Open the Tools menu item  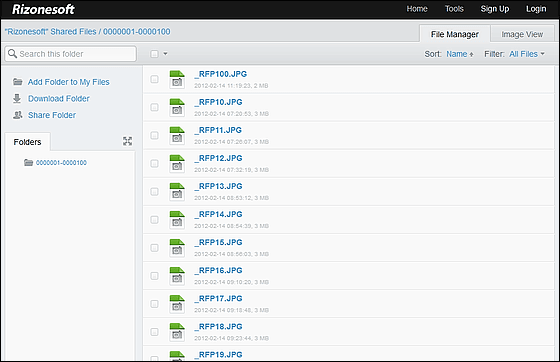pyautogui.click(x=454, y=9)
